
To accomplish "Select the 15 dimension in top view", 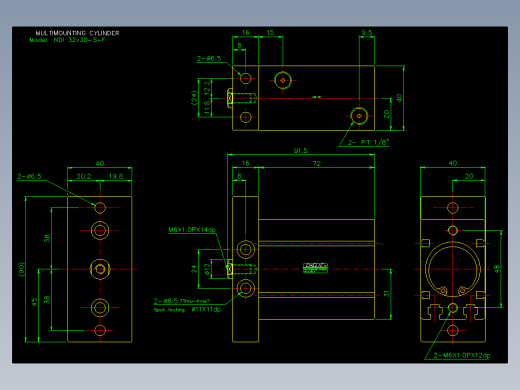I will [x=270, y=32].
